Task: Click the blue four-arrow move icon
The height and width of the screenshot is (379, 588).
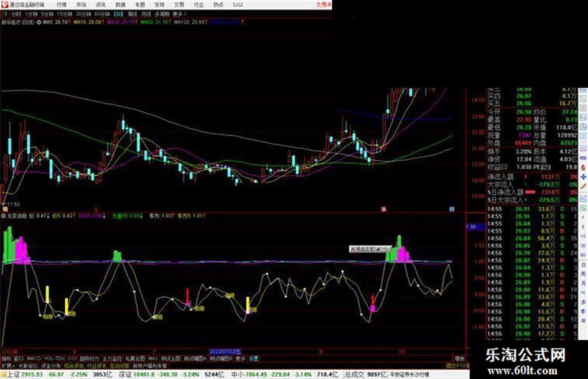Action: tap(583, 177)
